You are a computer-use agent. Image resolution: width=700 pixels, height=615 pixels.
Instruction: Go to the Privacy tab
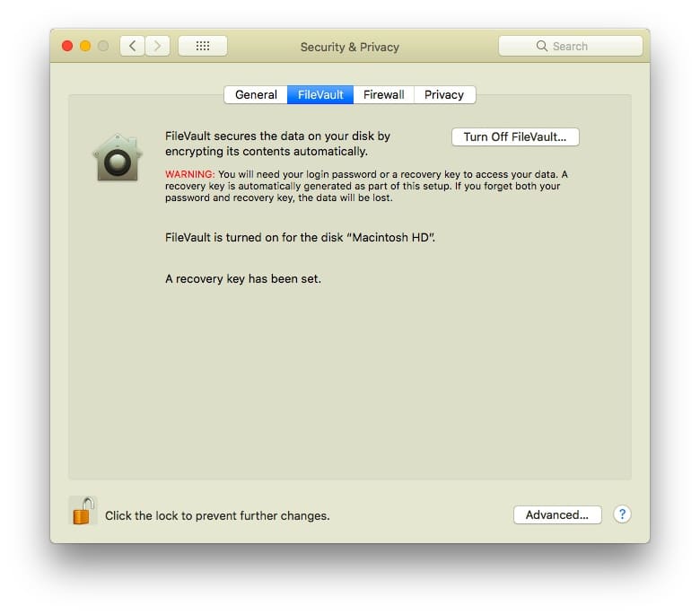point(444,94)
